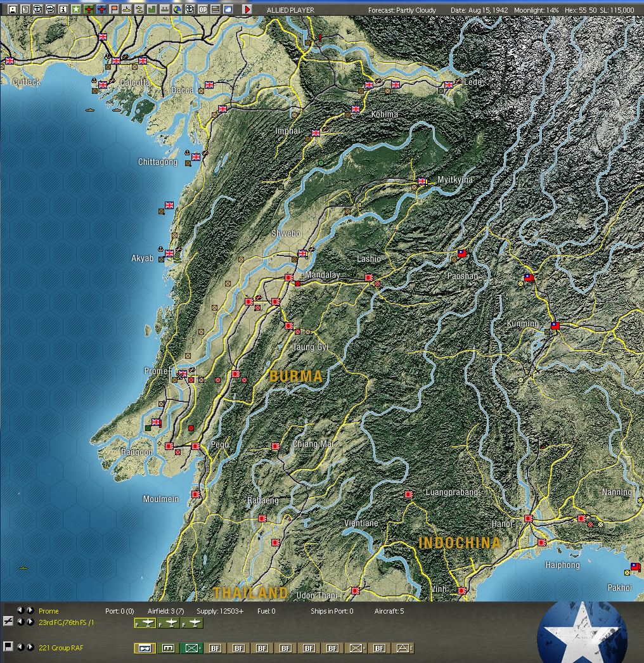
Task: Click the 'Date: Aug 15, 1942' text
Action: [x=479, y=10]
